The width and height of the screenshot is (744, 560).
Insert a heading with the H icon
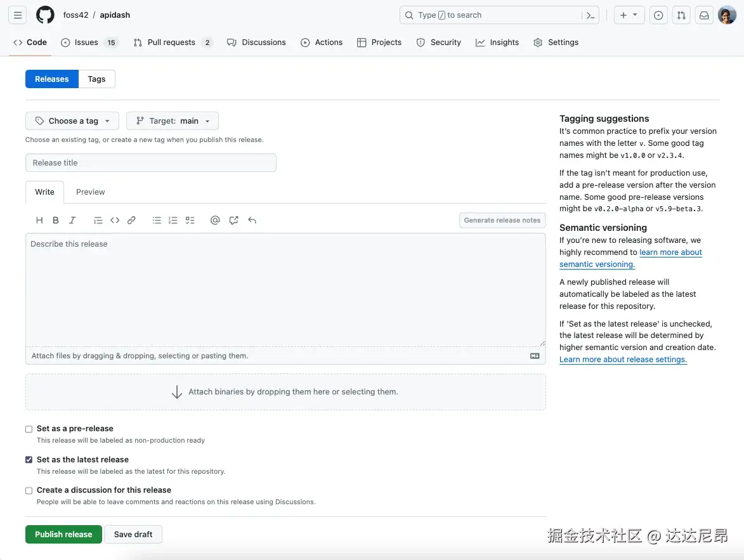[x=39, y=220]
